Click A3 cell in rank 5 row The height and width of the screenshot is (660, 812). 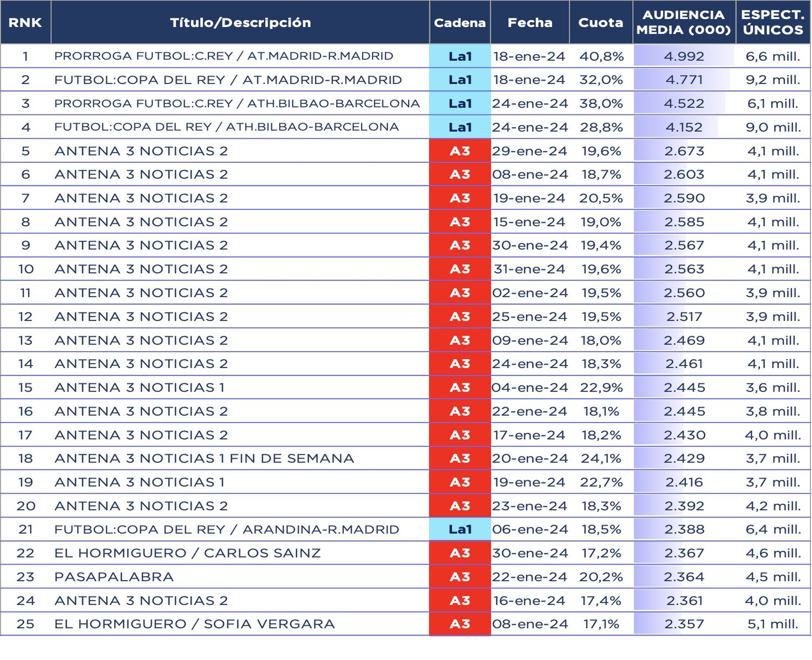point(460,151)
